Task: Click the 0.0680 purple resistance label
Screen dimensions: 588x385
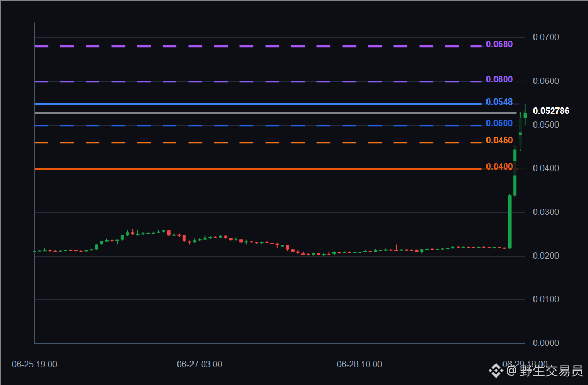Action: click(499, 44)
